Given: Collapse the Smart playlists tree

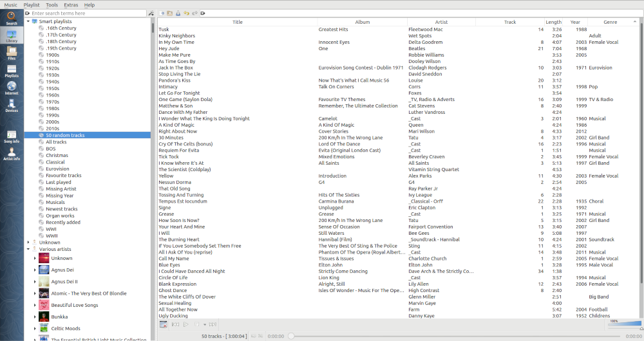Looking at the screenshot, I should coord(28,21).
